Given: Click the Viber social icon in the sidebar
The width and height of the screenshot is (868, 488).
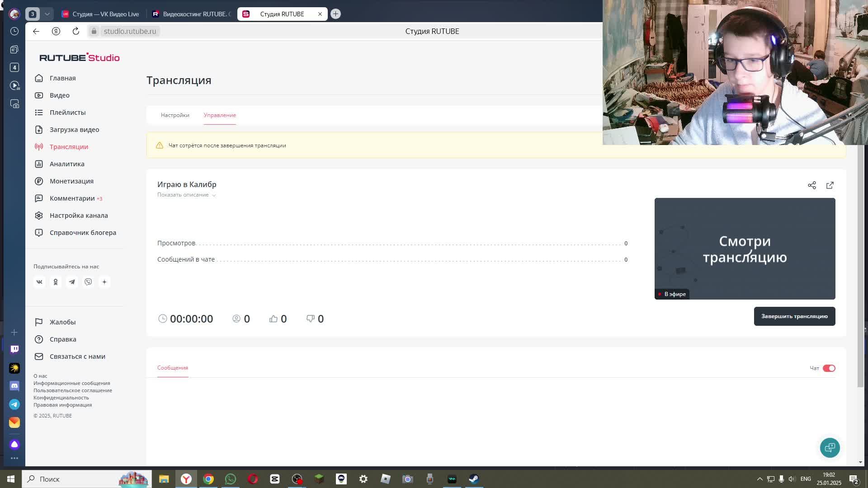Looking at the screenshot, I should 88,282.
